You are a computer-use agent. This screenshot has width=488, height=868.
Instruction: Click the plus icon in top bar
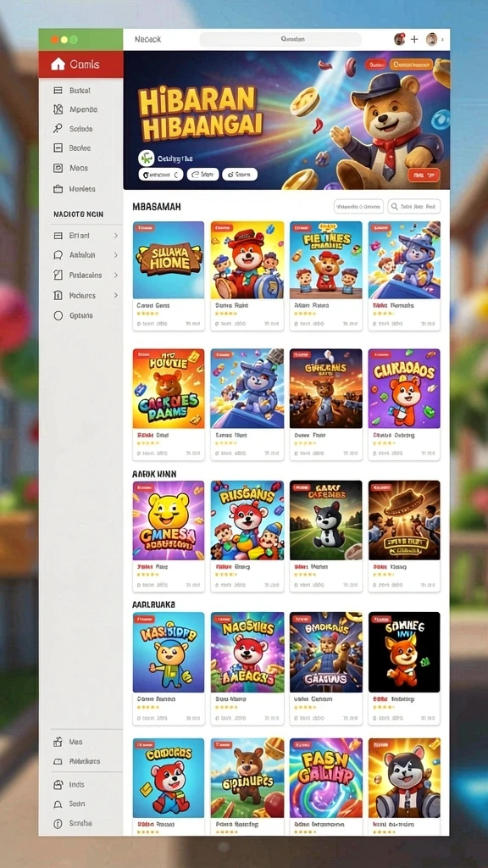coord(413,39)
